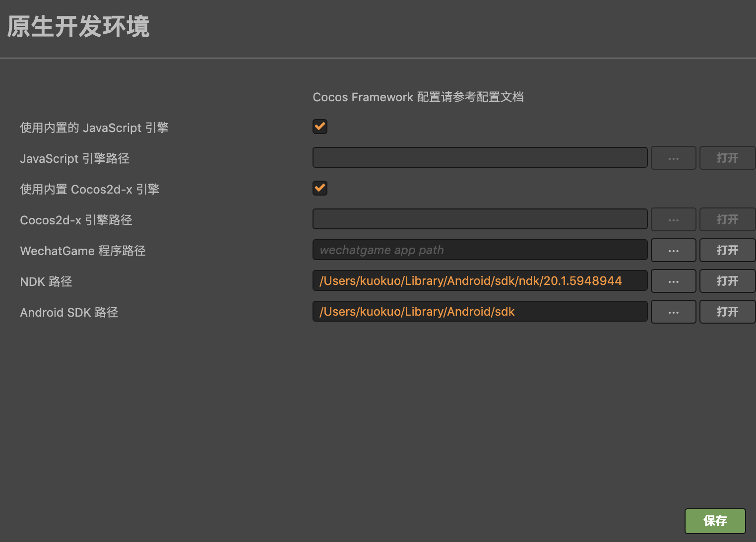Click the '使用内置 Cocos2d-x 引擎' label

pos(90,189)
